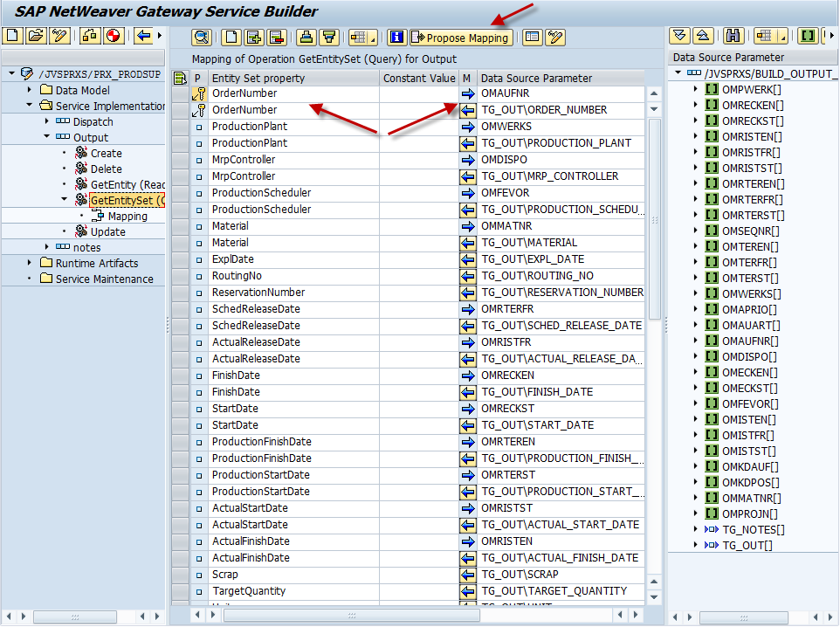Click the layout grid icon in Data Source toolbar

tap(763, 36)
